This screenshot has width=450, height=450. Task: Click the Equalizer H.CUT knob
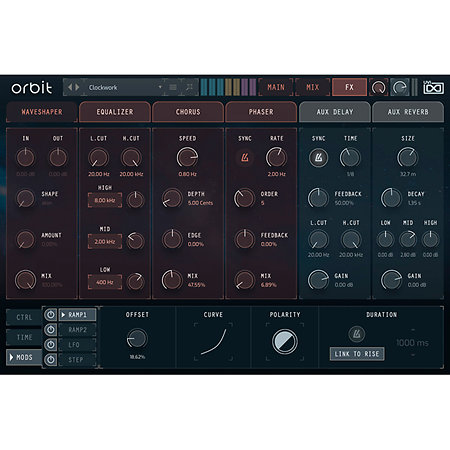pos(131,157)
